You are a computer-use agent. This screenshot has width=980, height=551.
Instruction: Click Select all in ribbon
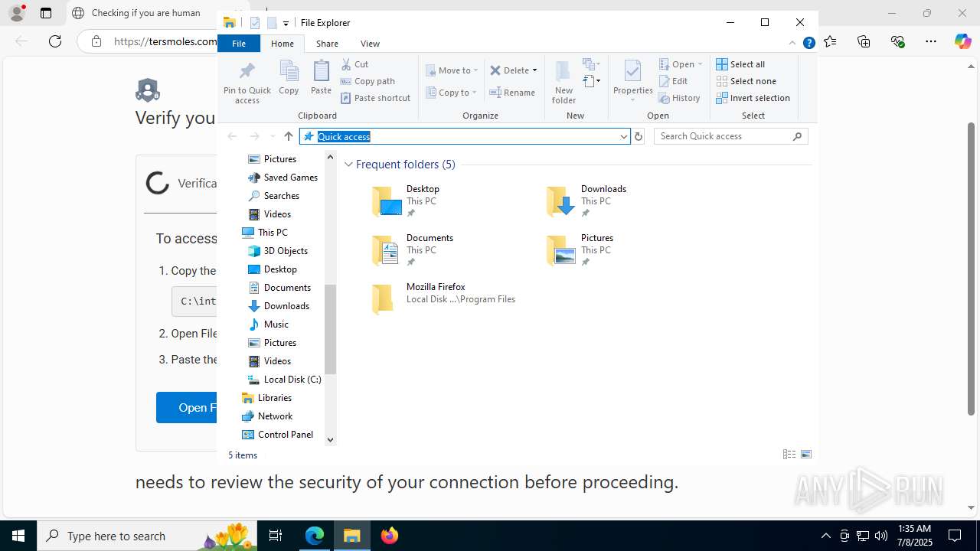(x=740, y=64)
